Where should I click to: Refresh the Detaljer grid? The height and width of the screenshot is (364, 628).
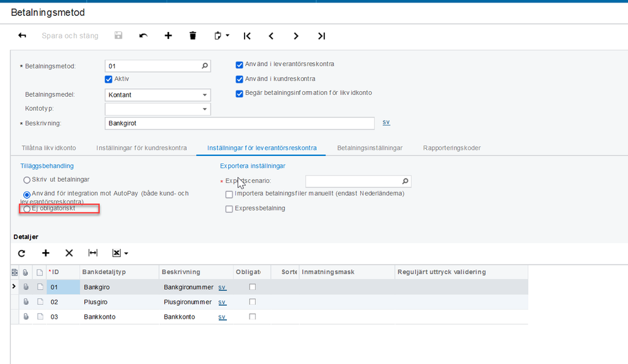pos(21,253)
